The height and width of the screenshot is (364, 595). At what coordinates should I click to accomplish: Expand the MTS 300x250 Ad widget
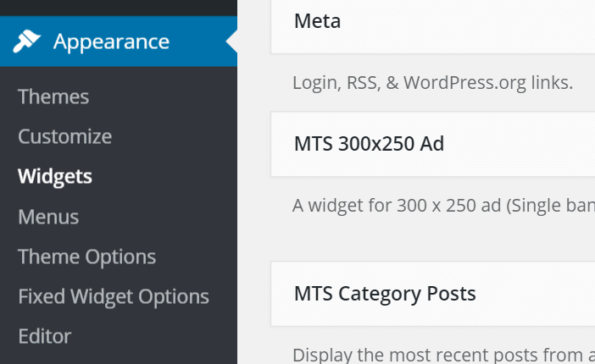coord(433,144)
